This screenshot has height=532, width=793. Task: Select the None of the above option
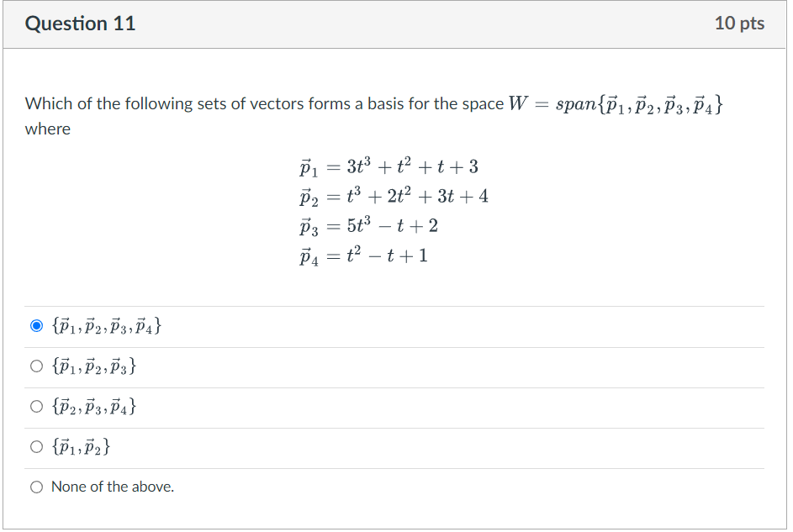[x=36, y=487]
